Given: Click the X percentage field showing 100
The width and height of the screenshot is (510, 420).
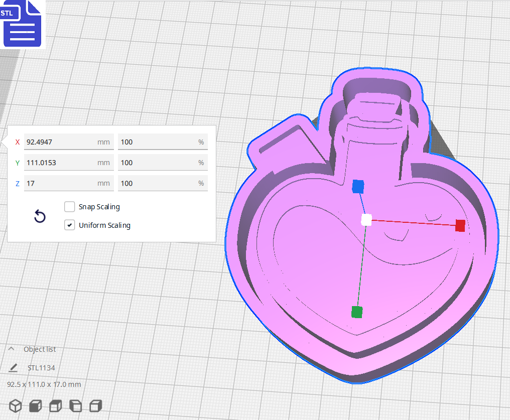Looking at the screenshot, I should (x=163, y=142).
